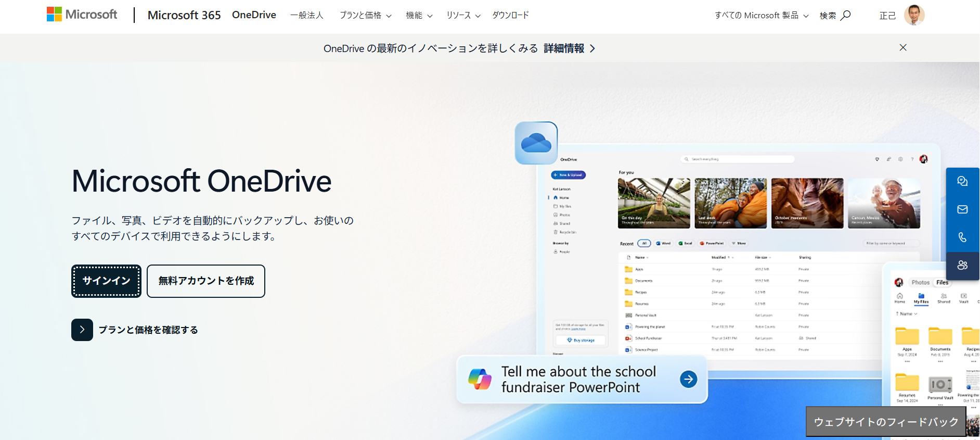Click 無料アカウントを作成 button

tap(206, 281)
